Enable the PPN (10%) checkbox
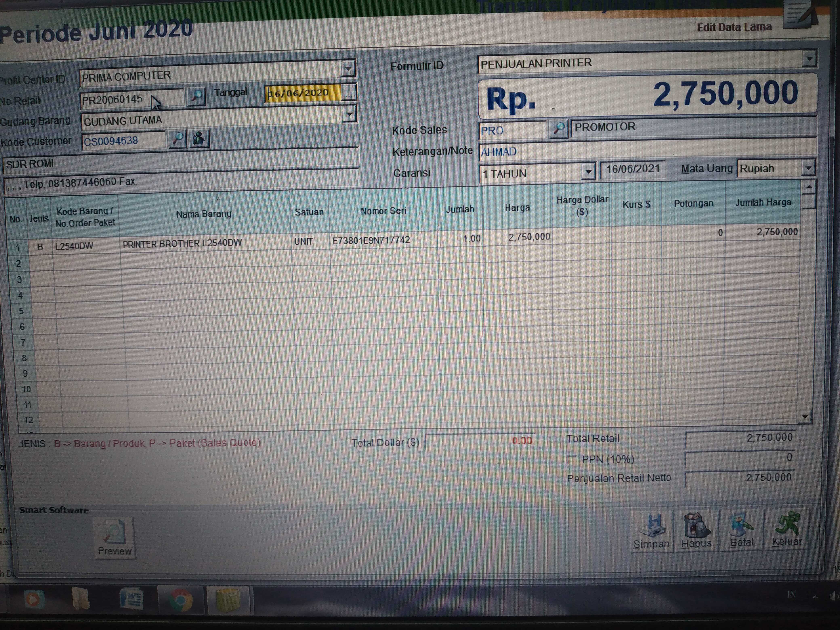 point(571,460)
